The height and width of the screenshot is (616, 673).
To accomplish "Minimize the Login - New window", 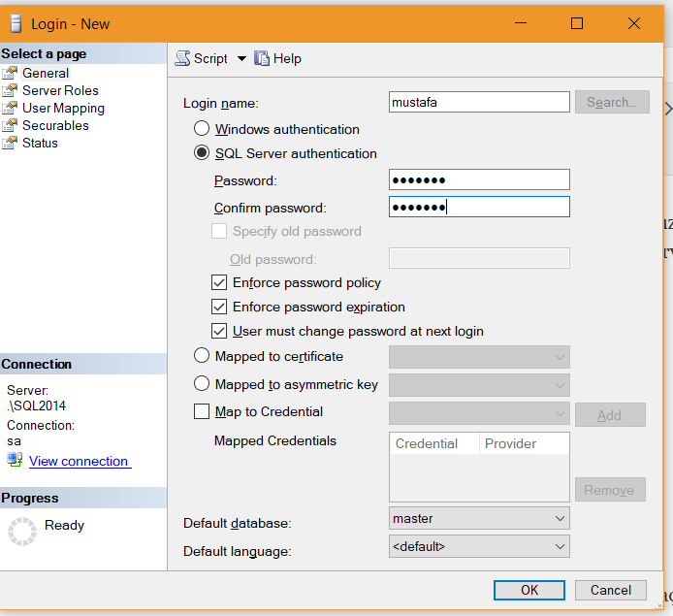I will click(521, 23).
